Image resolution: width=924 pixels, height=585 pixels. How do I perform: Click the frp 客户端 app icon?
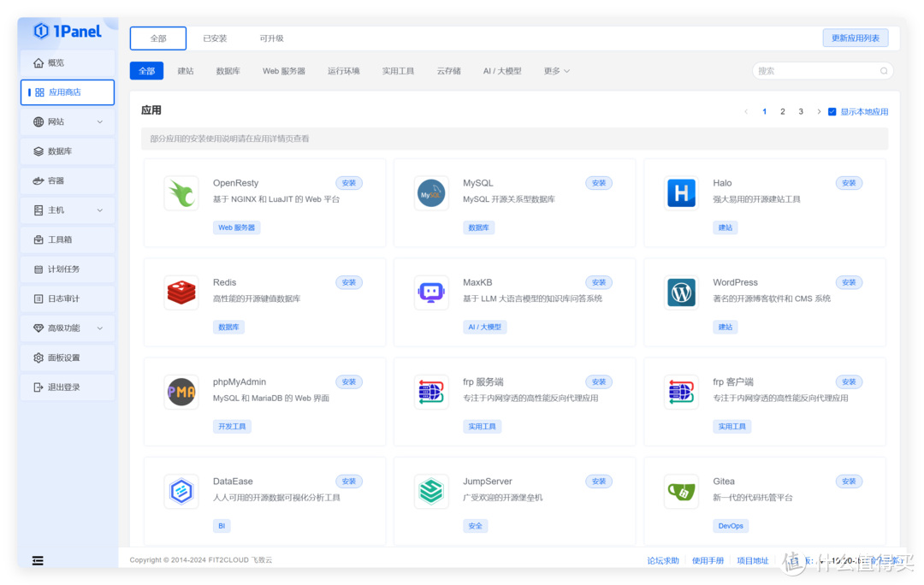point(681,392)
